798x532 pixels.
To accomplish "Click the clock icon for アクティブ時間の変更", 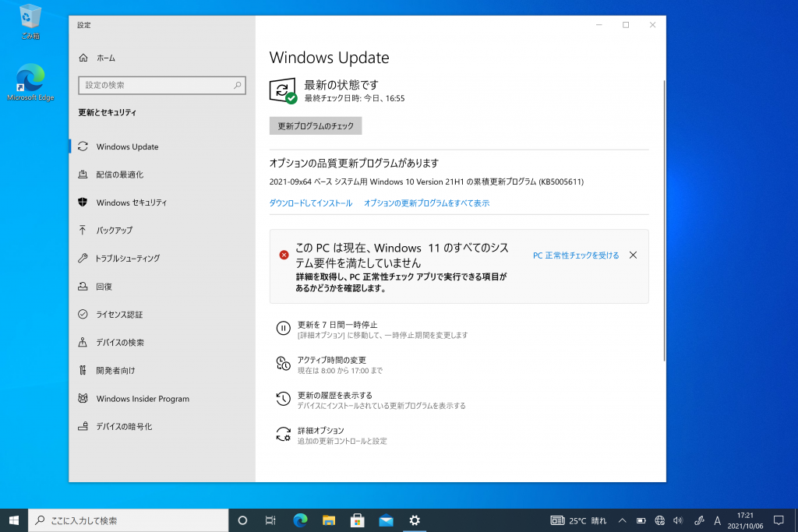I will [x=284, y=364].
